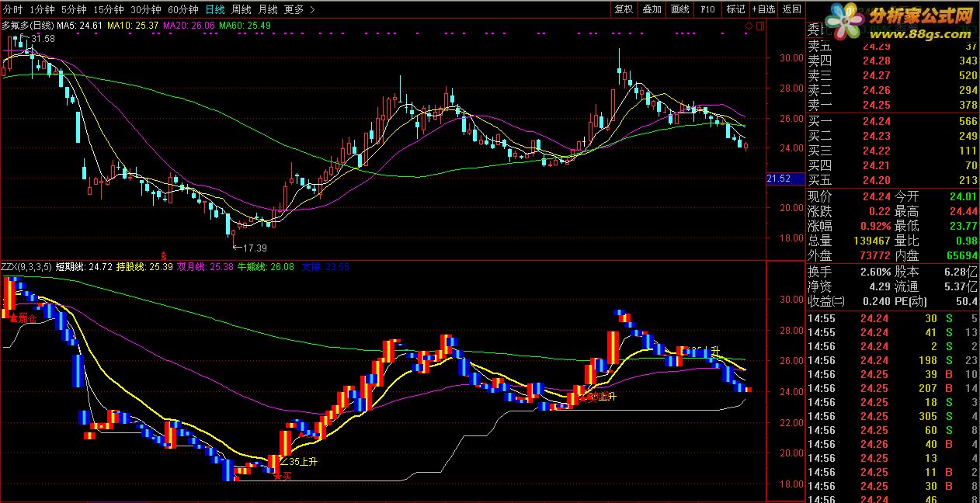
Task: Click the 今开 24.01 value
Action: point(963,196)
